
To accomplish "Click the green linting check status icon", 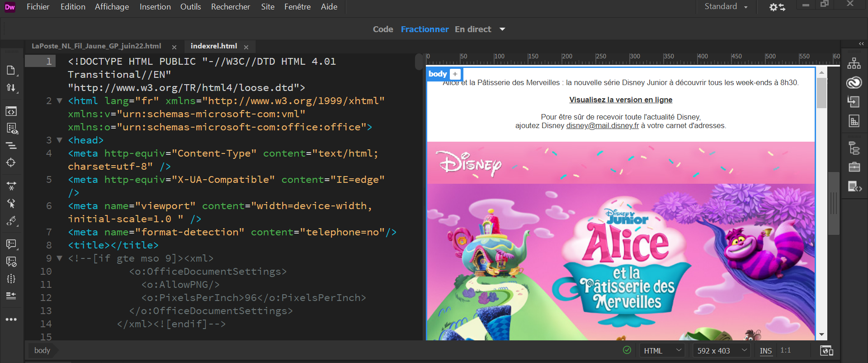I will point(627,350).
